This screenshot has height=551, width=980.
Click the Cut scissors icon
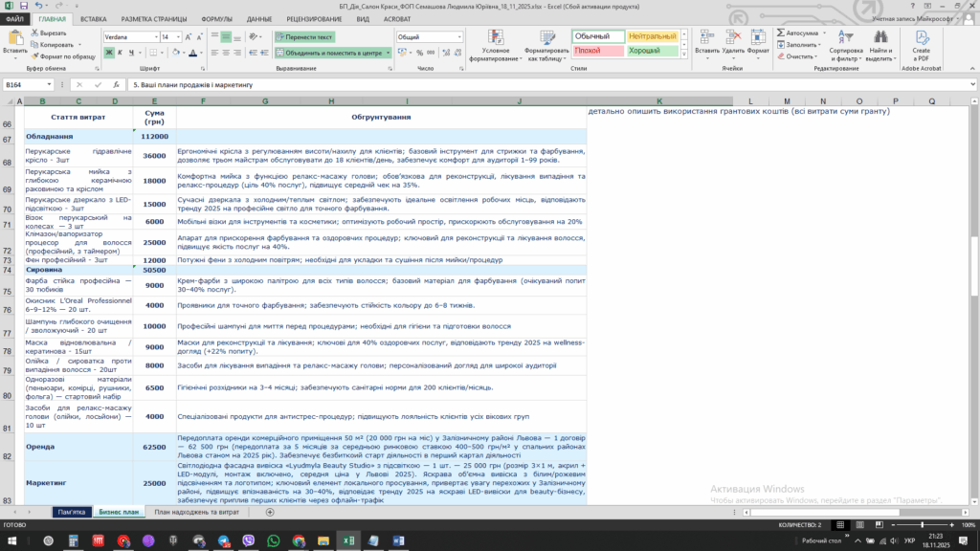tap(35, 33)
